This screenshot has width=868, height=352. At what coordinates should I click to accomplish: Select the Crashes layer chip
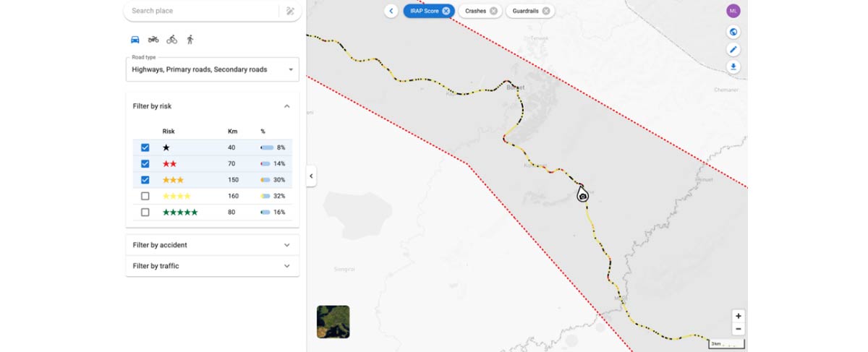click(475, 11)
